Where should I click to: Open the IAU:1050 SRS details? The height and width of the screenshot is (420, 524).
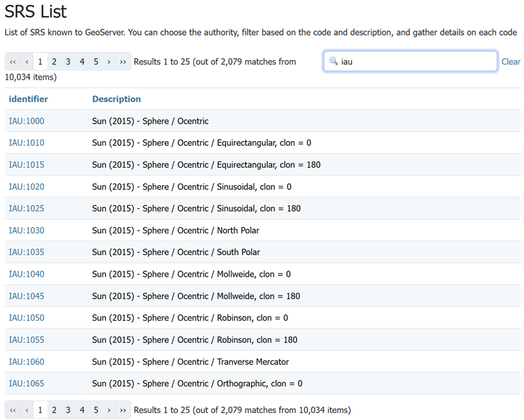(x=27, y=318)
